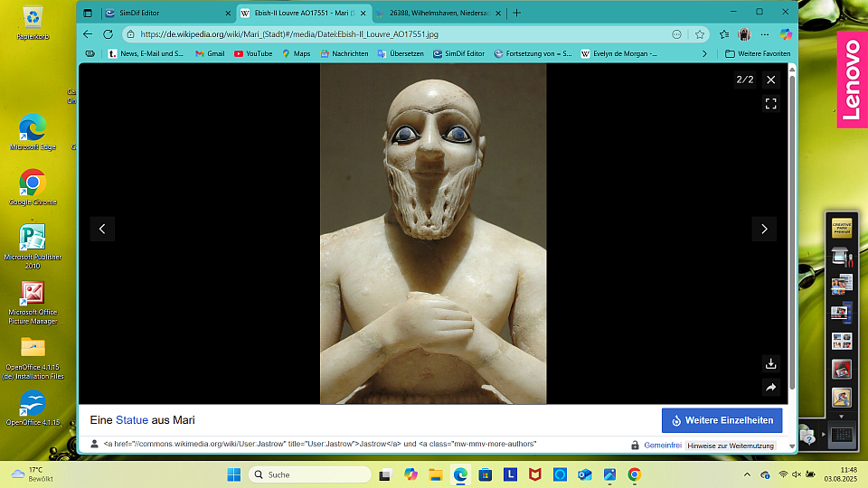Share or embed this image
868x488 pixels.
(770, 388)
